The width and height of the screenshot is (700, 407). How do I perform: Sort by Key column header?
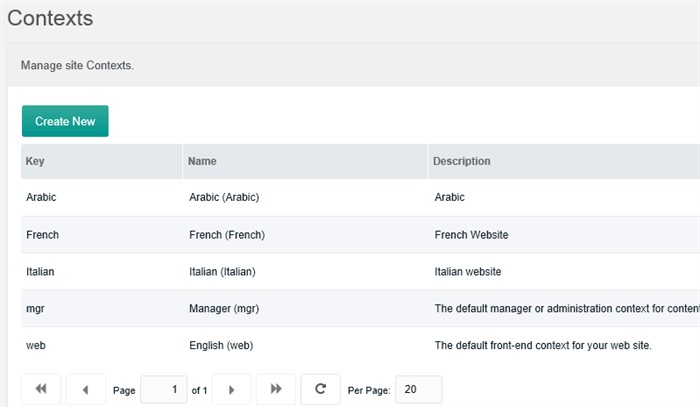click(x=36, y=161)
